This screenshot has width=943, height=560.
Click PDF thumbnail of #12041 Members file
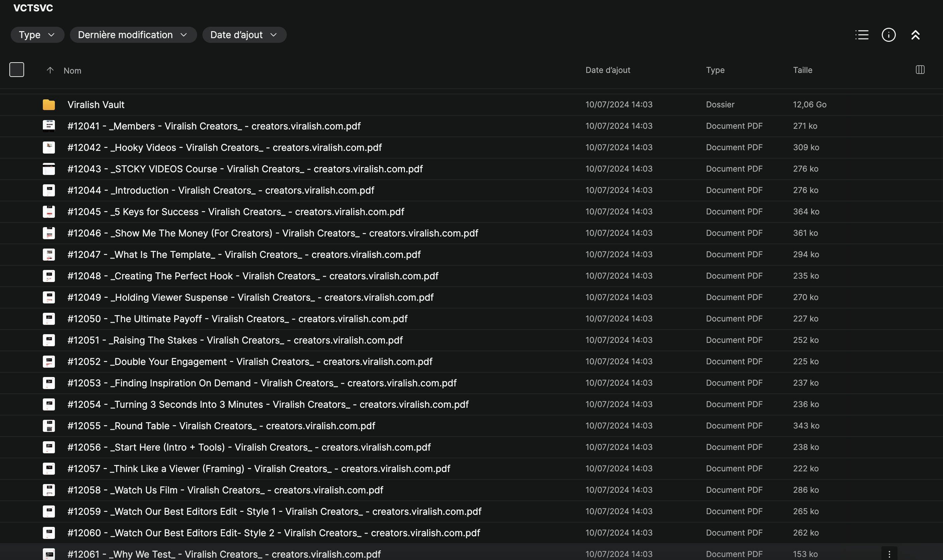49,126
